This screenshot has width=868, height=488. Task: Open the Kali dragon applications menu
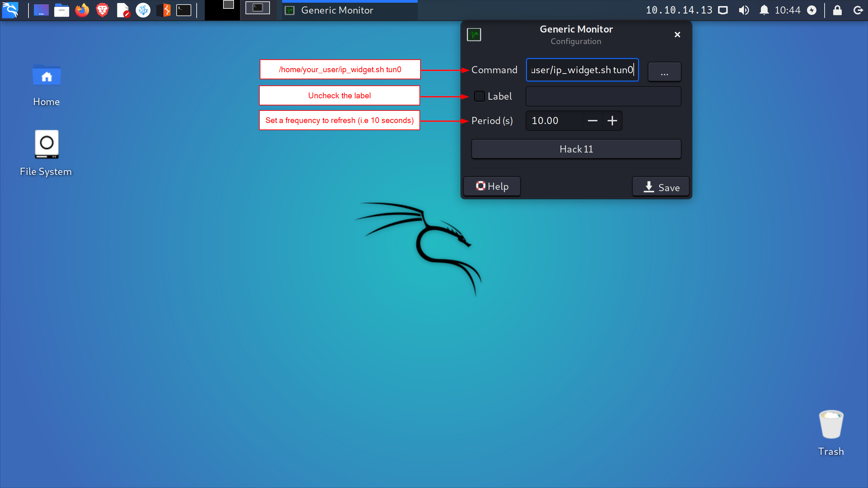[x=10, y=10]
